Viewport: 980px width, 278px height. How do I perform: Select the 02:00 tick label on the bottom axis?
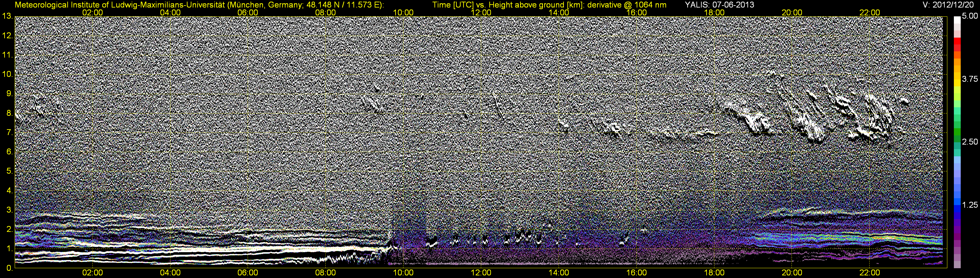pos(92,273)
